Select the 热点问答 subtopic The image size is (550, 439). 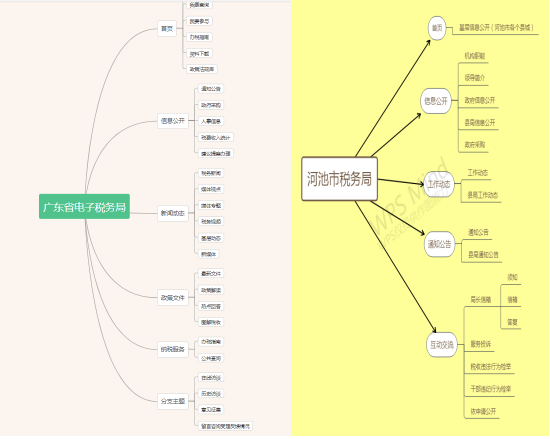[x=211, y=306]
